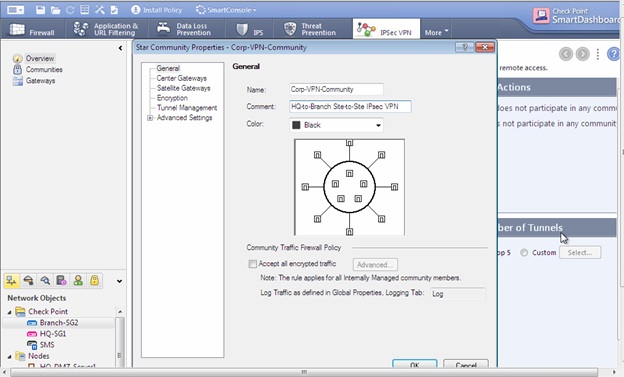The height and width of the screenshot is (377, 624).
Task: Open Satellite Gateways properties page
Action: (x=183, y=88)
